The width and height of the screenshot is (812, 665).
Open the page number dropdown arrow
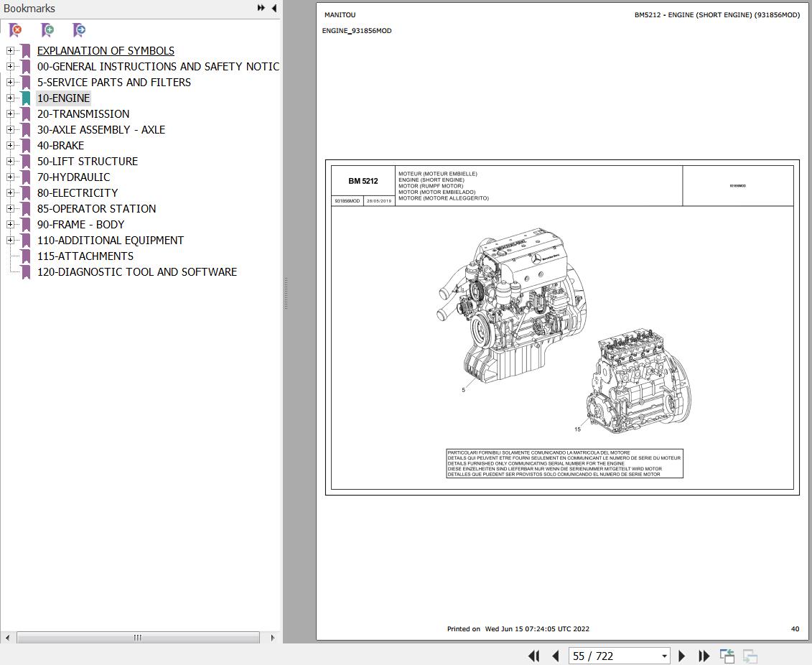pos(664,656)
